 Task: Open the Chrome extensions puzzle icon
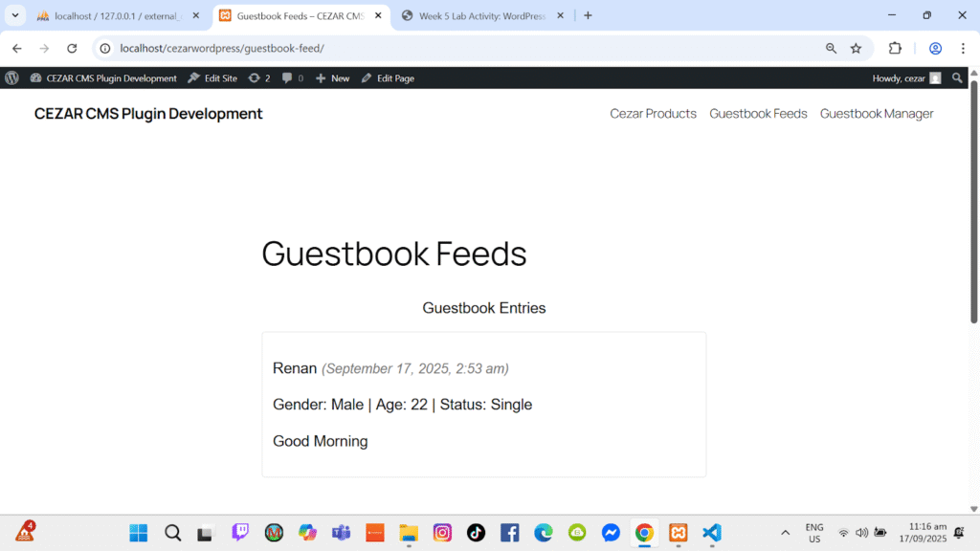point(895,48)
